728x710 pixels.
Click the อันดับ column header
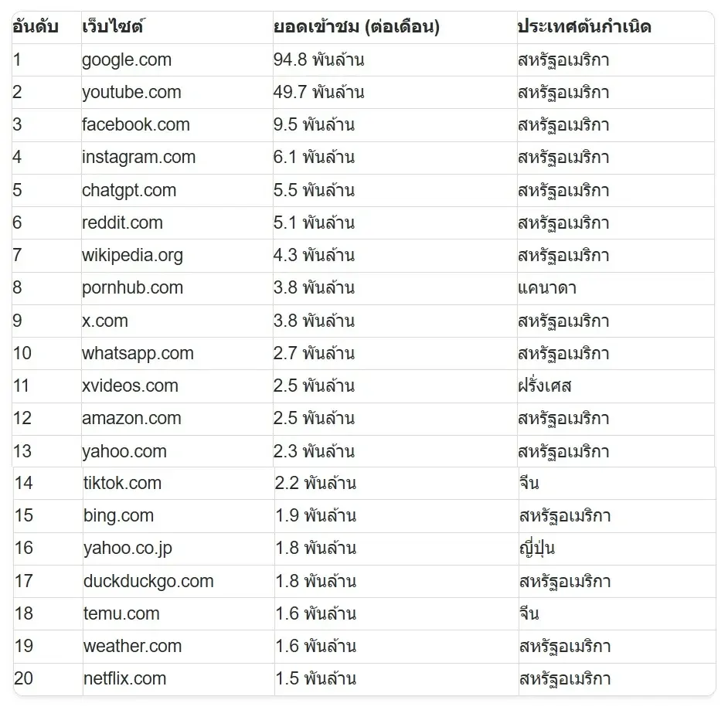pos(36,27)
